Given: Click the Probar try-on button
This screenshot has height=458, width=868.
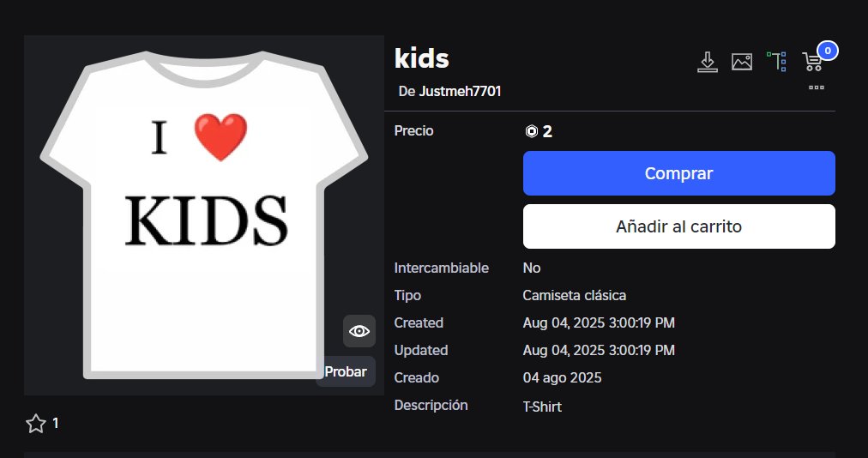Looking at the screenshot, I should point(346,371).
